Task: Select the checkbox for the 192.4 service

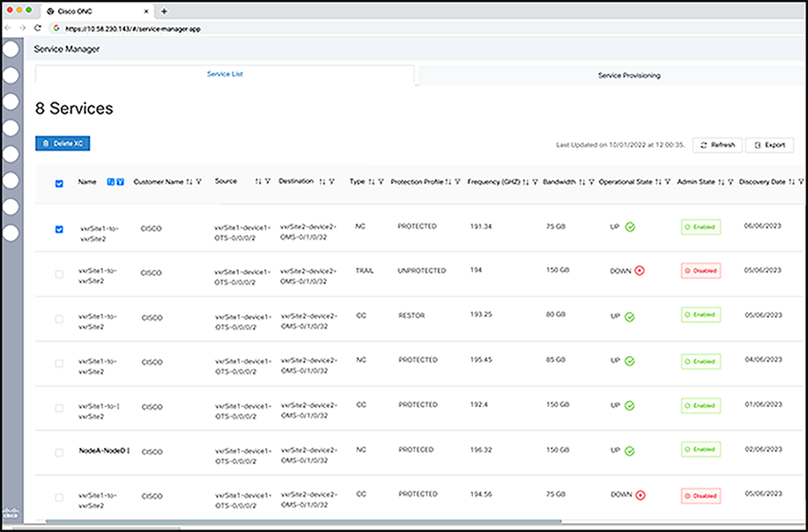Action: pyautogui.click(x=59, y=409)
